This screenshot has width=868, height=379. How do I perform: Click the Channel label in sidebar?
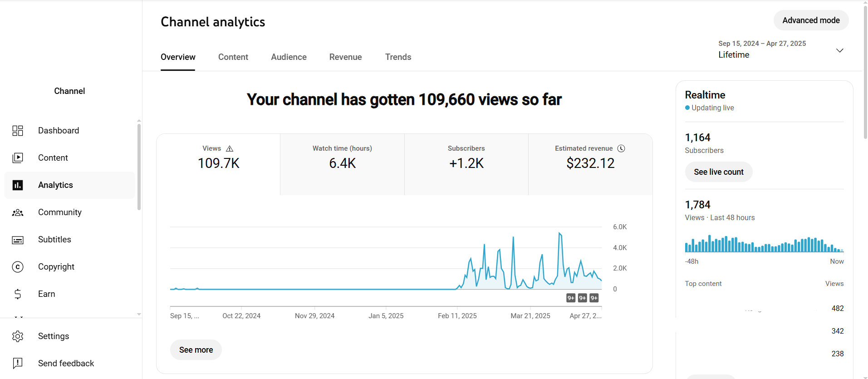tap(69, 91)
